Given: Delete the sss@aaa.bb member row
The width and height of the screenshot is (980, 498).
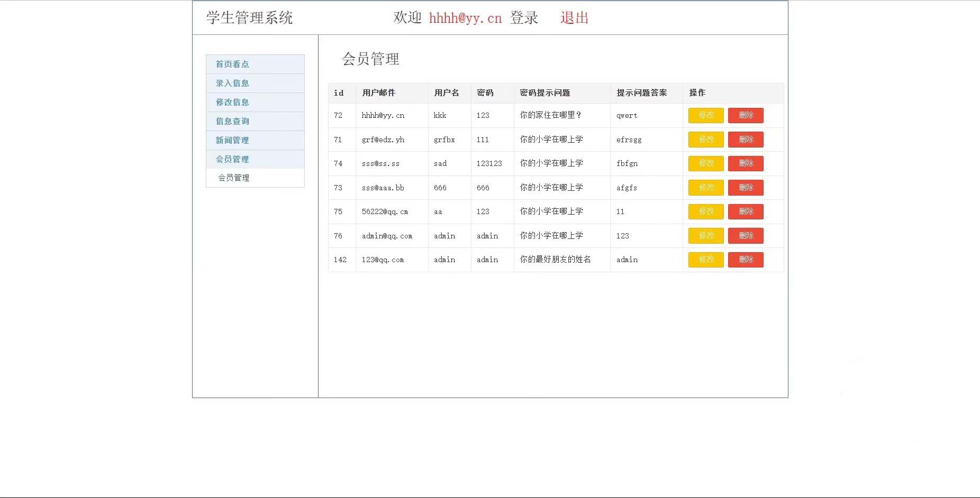Looking at the screenshot, I should click(x=746, y=188).
